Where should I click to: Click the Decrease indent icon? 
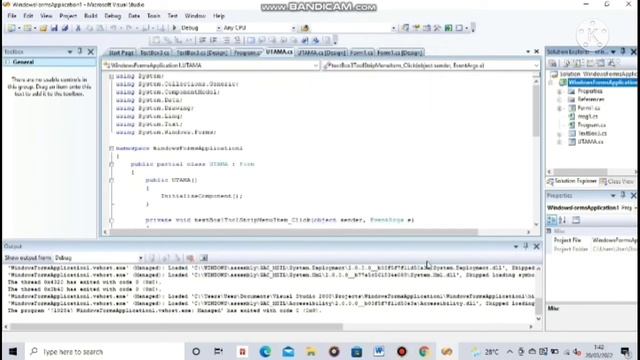click(x=202, y=40)
